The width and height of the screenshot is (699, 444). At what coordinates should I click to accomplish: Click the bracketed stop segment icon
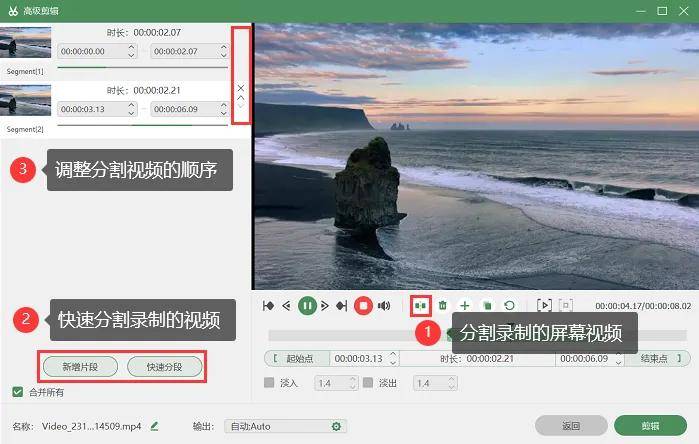point(566,305)
